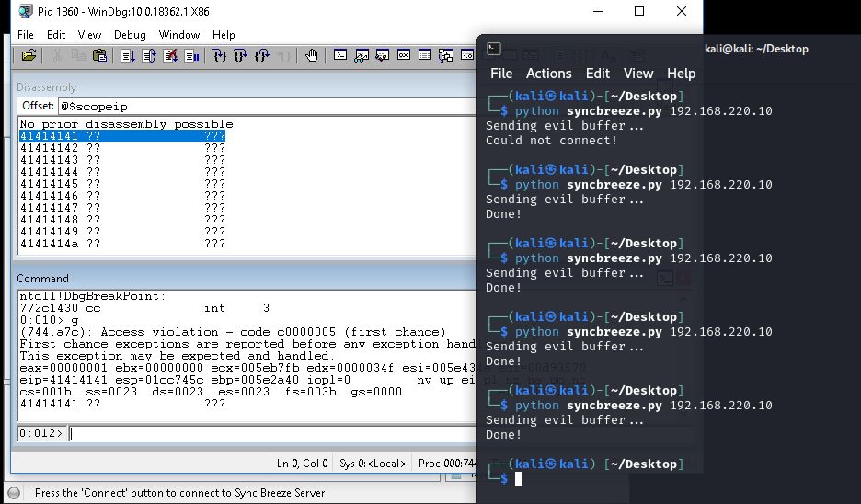Open the Call Stack window toolbar icon
The width and height of the screenshot is (861, 504).
click(446, 55)
